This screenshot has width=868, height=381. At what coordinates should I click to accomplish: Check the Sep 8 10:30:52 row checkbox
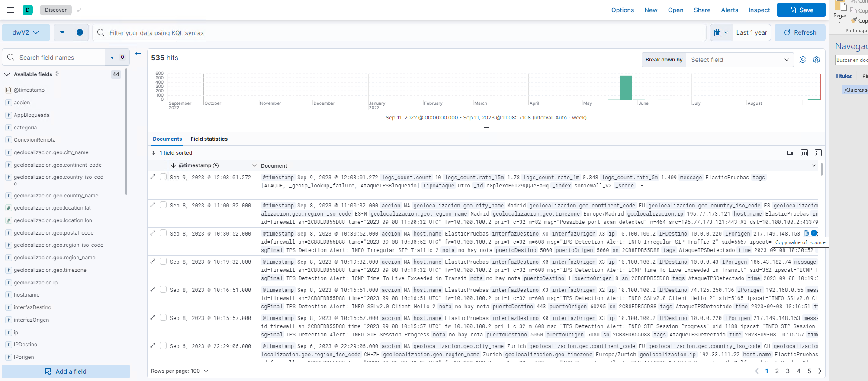coord(163,233)
